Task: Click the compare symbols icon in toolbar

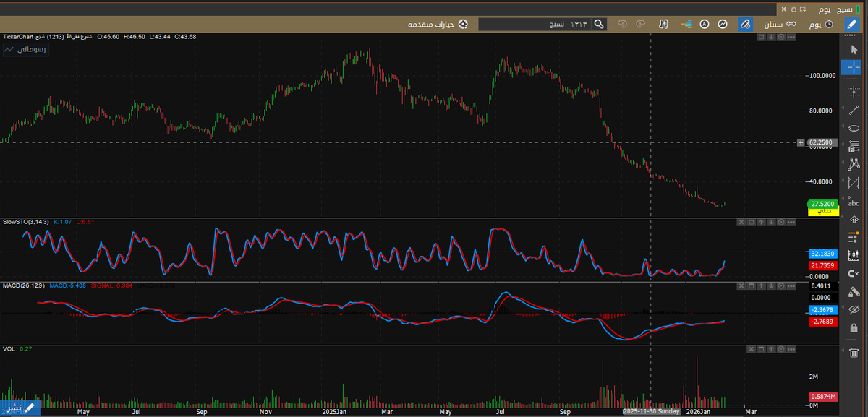Action: (663, 24)
